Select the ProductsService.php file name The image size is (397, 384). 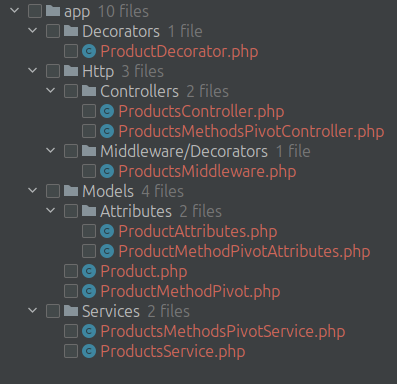click(173, 352)
